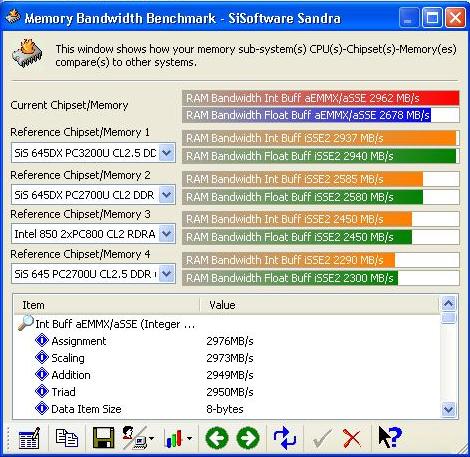The image size is (470, 457).
Task: Click the 2949MB/s value
Action: pyautogui.click(x=230, y=375)
